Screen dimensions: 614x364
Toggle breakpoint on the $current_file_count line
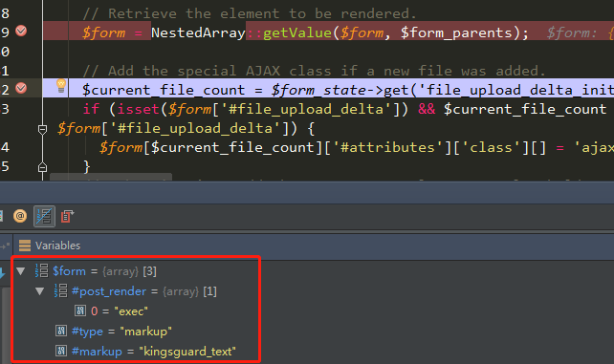click(x=21, y=88)
